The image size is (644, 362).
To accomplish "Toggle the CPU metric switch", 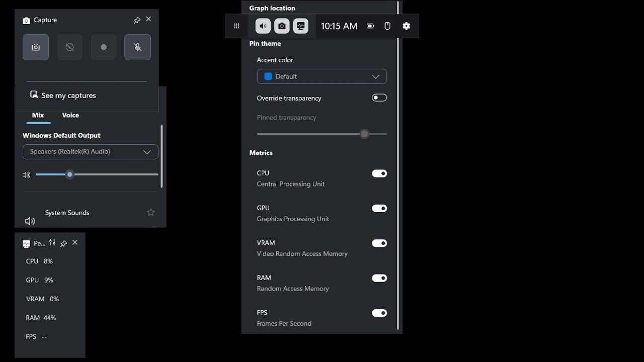I will pyautogui.click(x=379, y=173).
